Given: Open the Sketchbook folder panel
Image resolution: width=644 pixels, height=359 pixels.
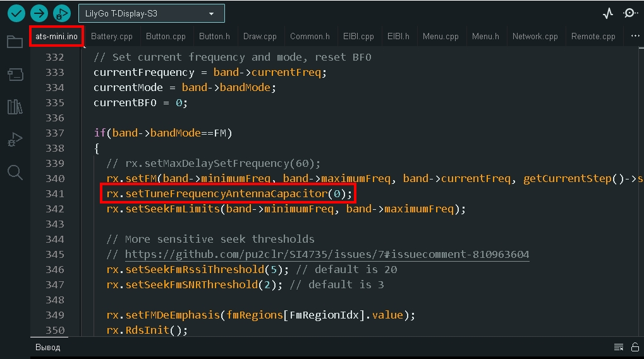Looking at the screenshot, I should point(15,42).
